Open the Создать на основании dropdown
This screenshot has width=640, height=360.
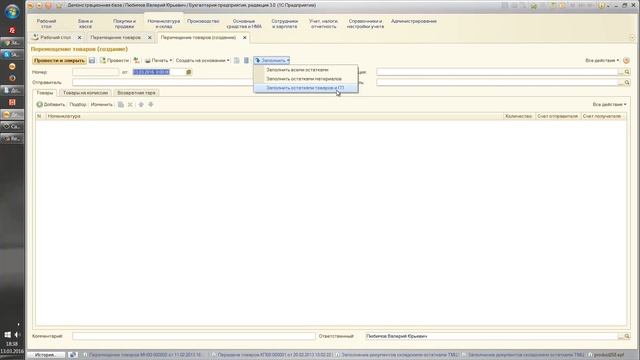[x=202, y=60]
